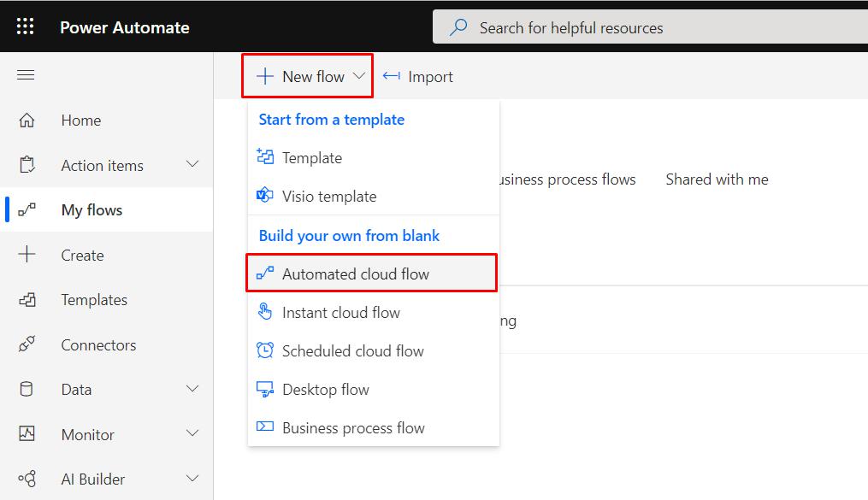Toggle the New flow dropdown chevron

coord(359,76)
